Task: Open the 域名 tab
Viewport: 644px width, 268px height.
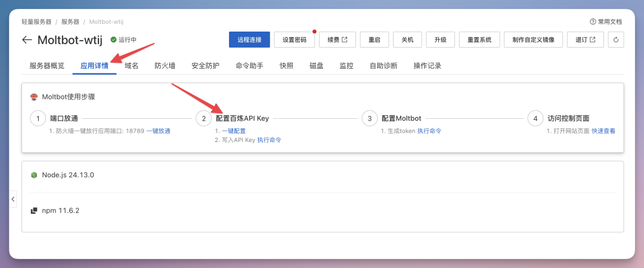Action: pos(131,66)
